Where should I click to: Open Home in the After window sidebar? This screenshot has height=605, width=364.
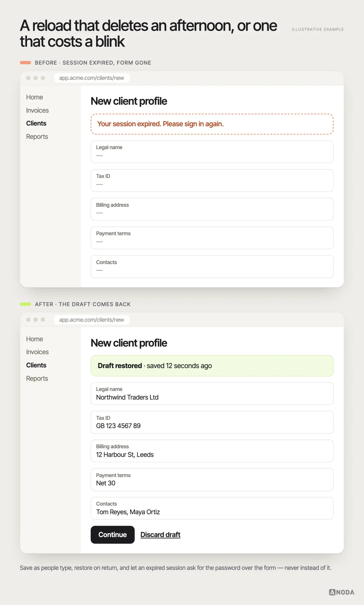coord(34,339)
